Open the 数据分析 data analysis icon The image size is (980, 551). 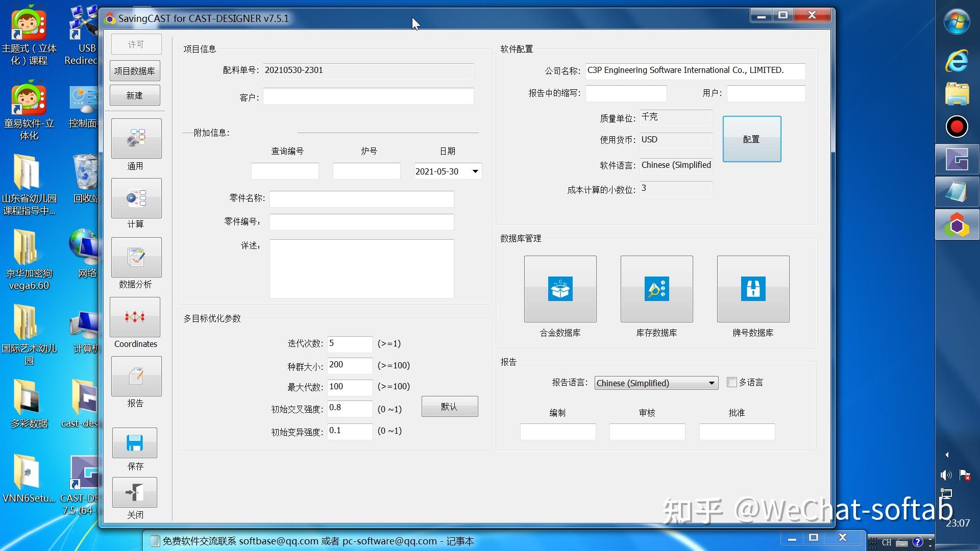pyautogui.click(x=136, y=257)
